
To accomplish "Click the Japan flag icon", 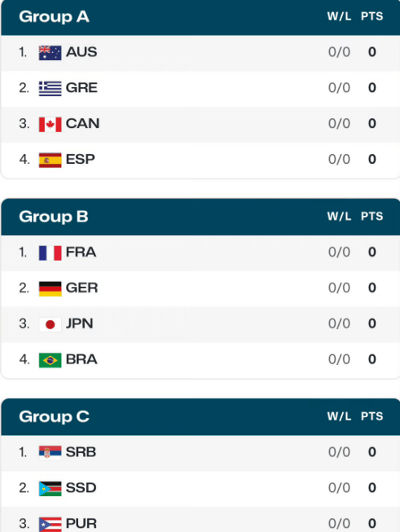I will 51,324.
